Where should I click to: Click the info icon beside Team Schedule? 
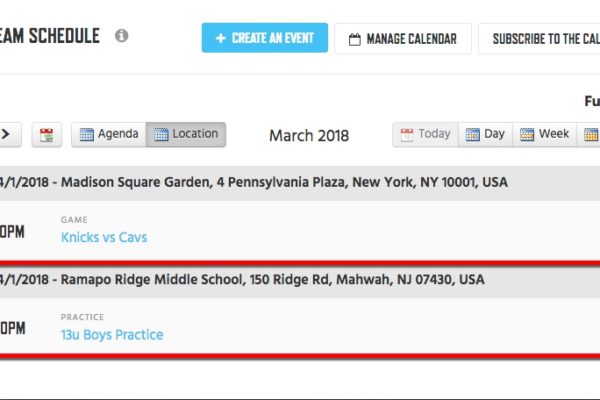pyautogui.click(x=122, y=36)
